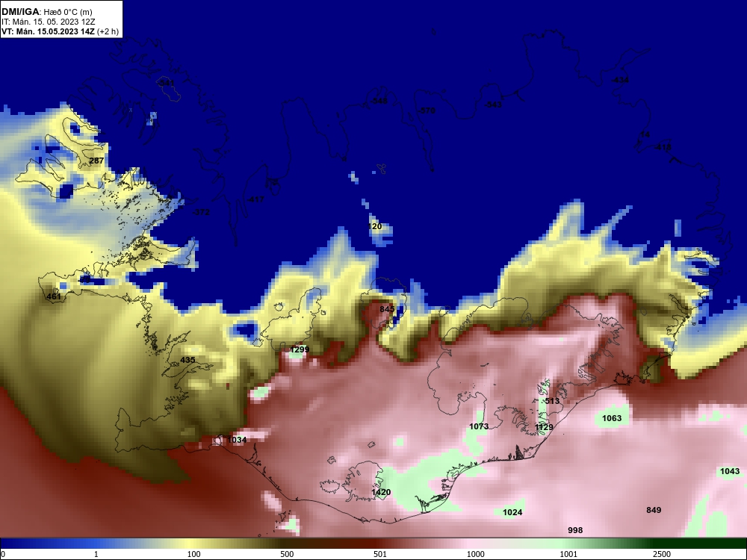Image resolution: width=747 pixels, height=560 pixels.
Task: Click the 100 tick on color scale
Action: tap(194, 554)
